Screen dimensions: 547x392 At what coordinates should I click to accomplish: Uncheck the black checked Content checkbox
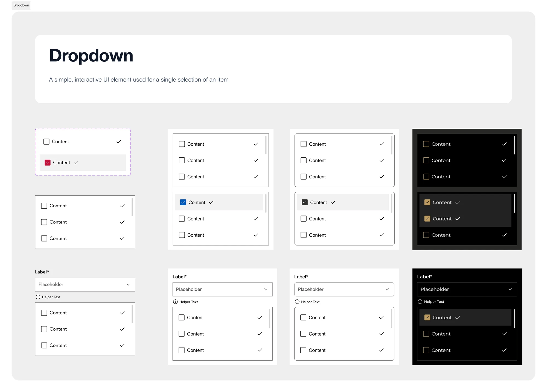tap(305, 202)
